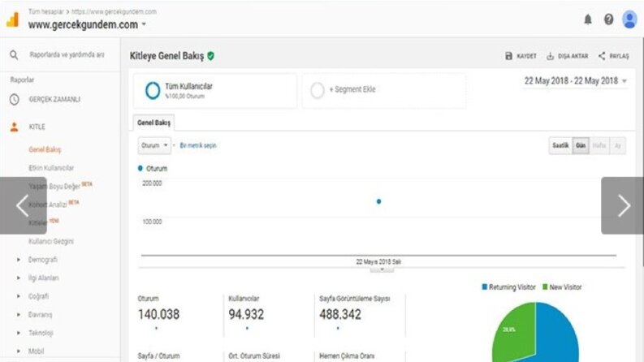The height and width of the screenshot is (362, 644).
Task: Select the Gün granularity toggle
Action: (x=581, y=146)
